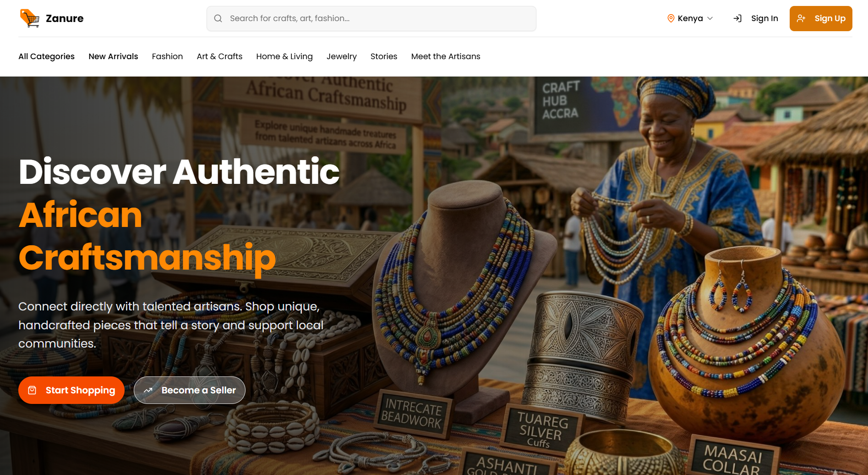Click the Zanure shopping cart logo
Screen dimensions: 868x475
(x=30, y=18)
